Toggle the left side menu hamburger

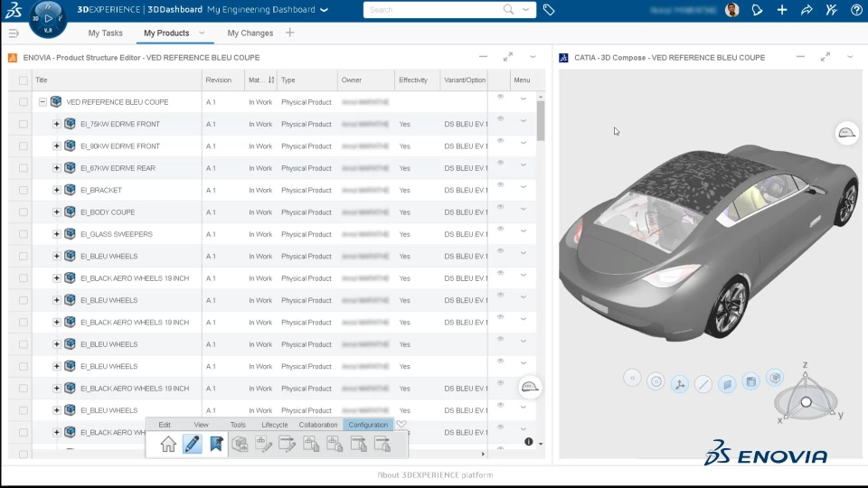coord(14,33)
